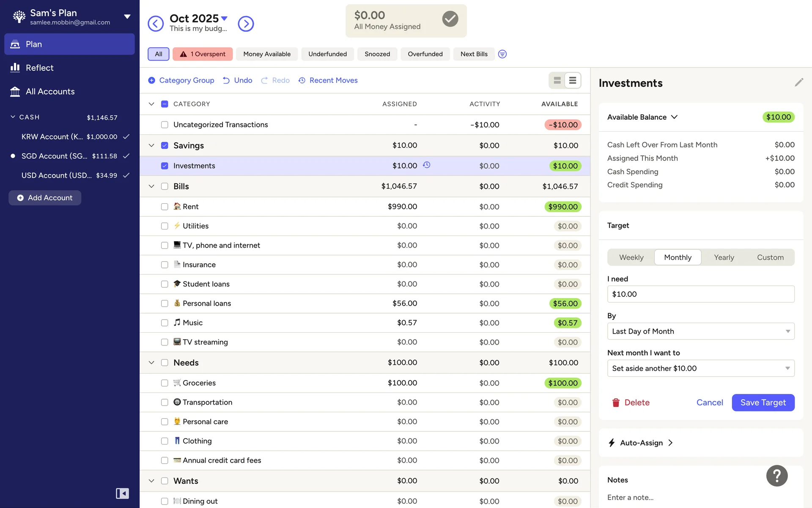Switch to the compact list view
The image size is (812, 508).
coord(573,80)
